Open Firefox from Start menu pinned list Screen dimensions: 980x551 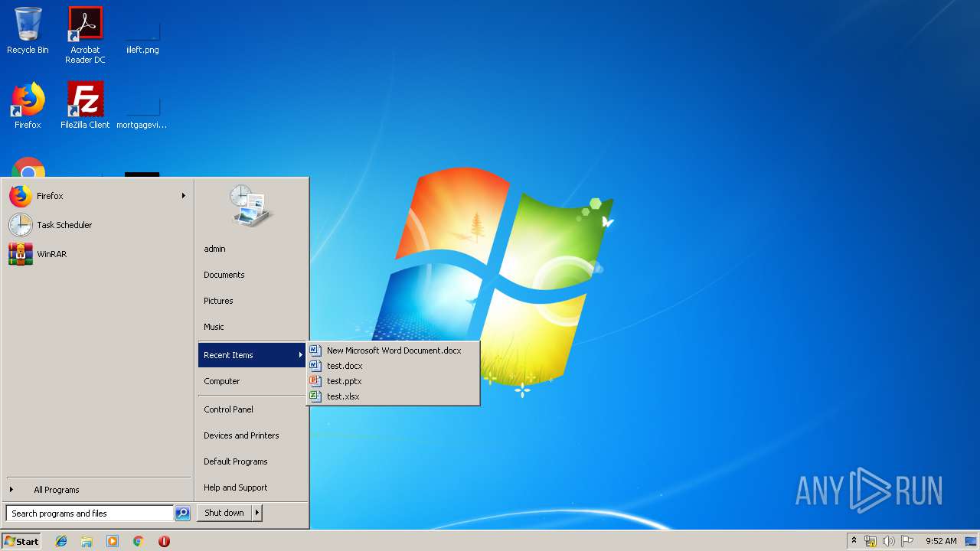(x=97, y=196)
